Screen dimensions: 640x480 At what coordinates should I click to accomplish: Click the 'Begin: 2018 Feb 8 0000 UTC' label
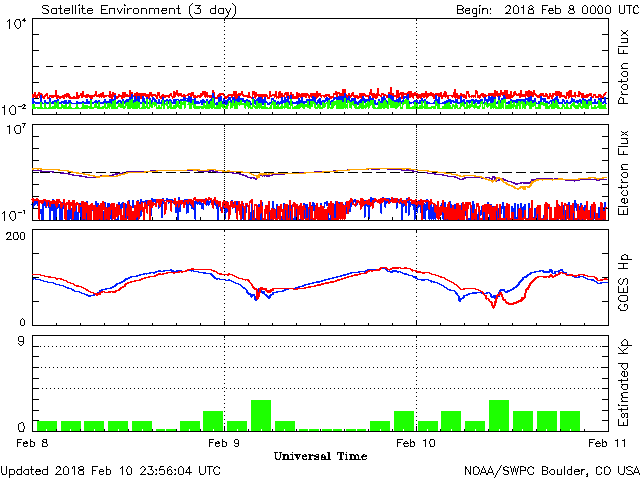(x=548, y=9)
